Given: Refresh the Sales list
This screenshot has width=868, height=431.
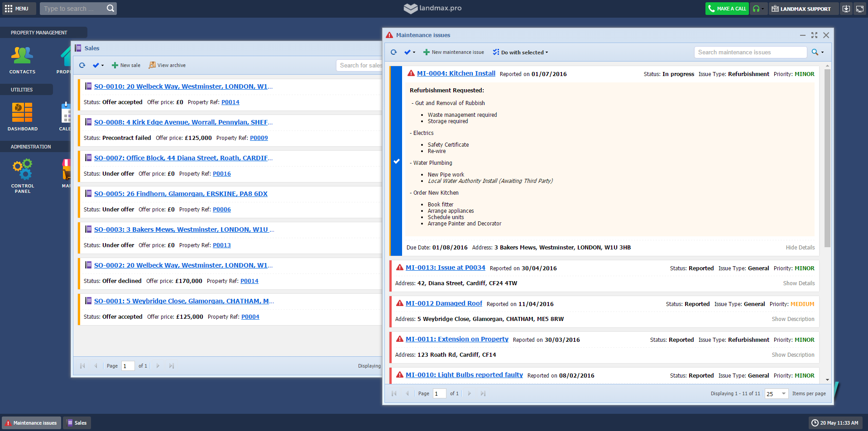Looking at the screenshot, I should tap(82, 65).
